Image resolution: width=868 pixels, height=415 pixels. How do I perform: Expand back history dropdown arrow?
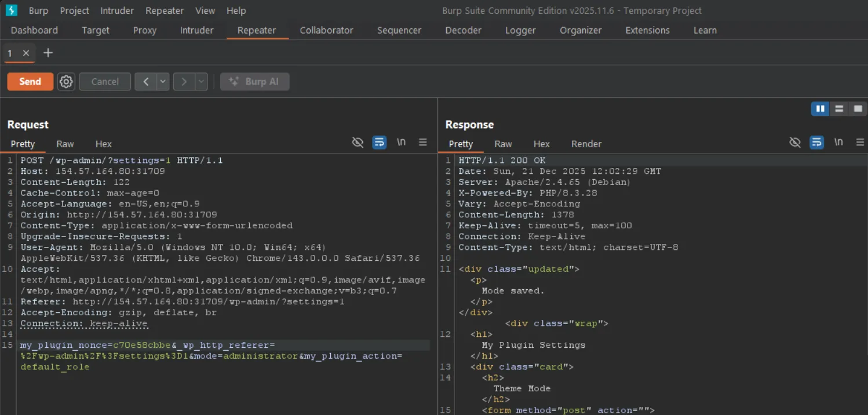click(163, 82)
